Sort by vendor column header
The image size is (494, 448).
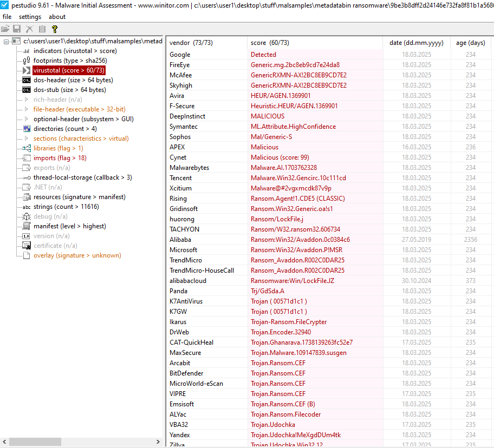pyautogui.click(x=207, y=43)
